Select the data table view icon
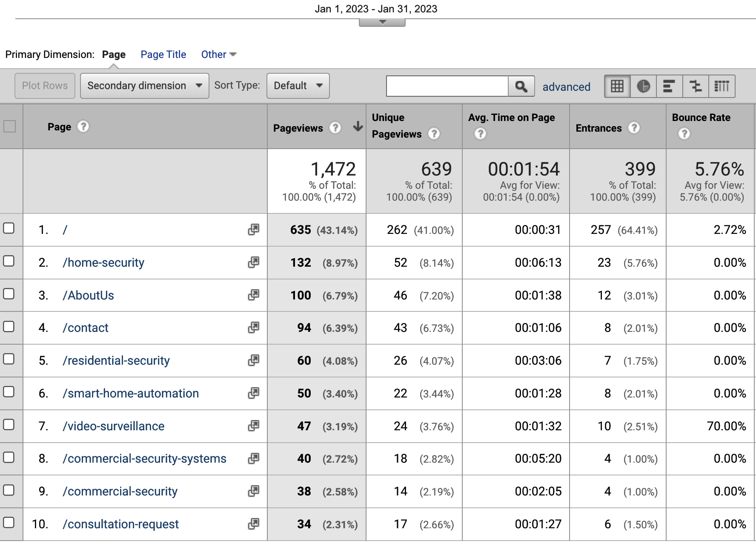 (617, 86)
